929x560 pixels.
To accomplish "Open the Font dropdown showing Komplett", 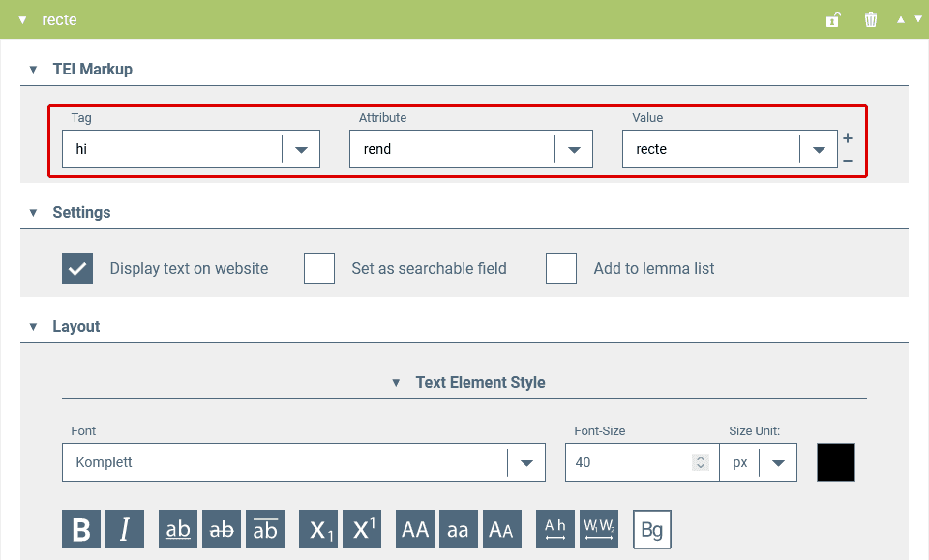I will point(526,463).
